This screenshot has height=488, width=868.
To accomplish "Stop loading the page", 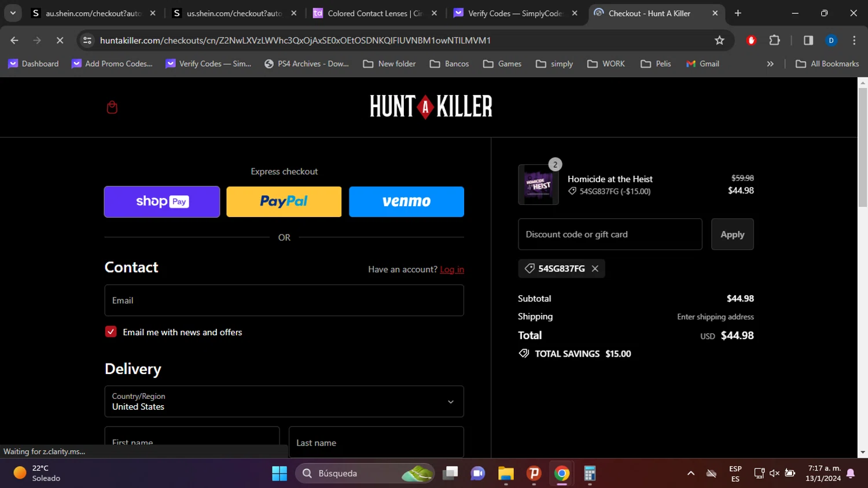I will point(60,41).
